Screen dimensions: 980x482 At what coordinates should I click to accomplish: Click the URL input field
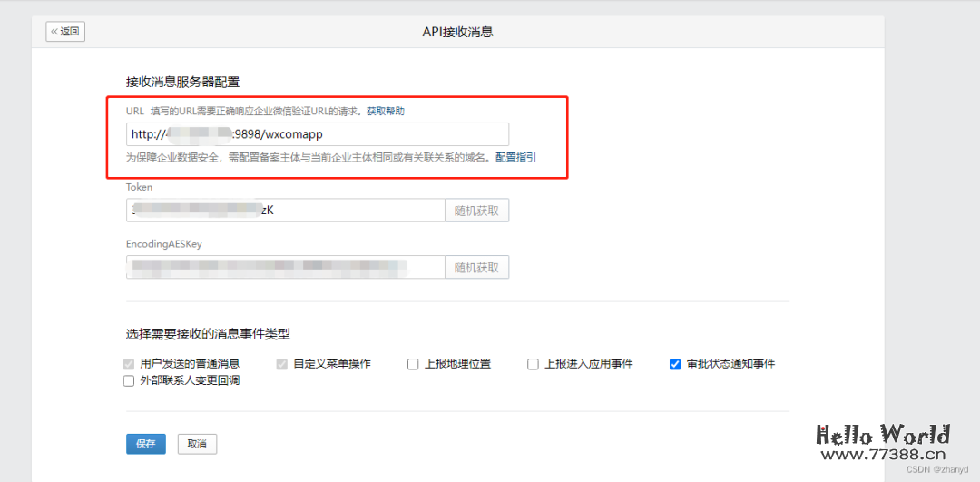(x=318, y=134)
